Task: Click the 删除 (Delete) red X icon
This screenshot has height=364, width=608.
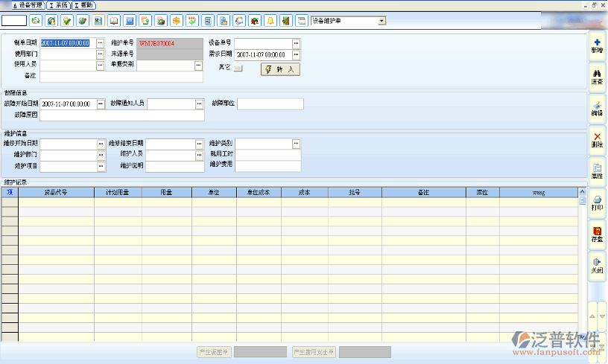Action: point(597,139)
